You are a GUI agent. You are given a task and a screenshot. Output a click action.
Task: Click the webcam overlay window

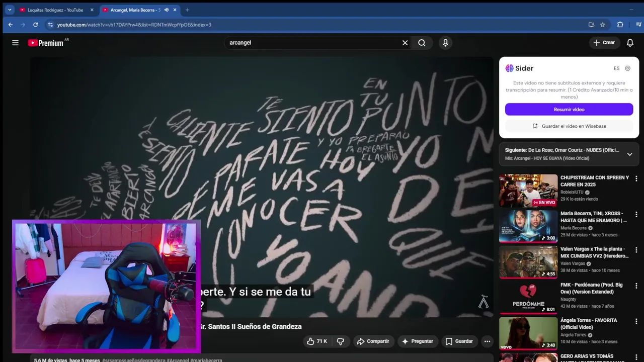(x=106, y=286)
